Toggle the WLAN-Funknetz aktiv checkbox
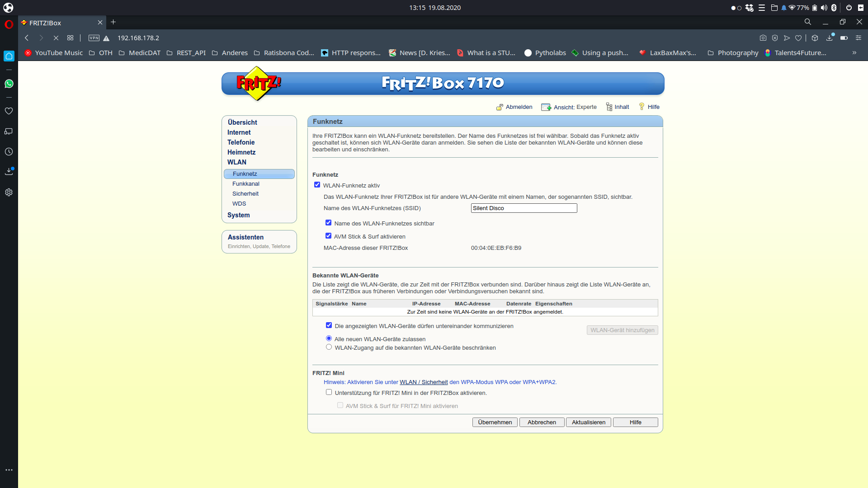The image size is (868, 488). 317,185
